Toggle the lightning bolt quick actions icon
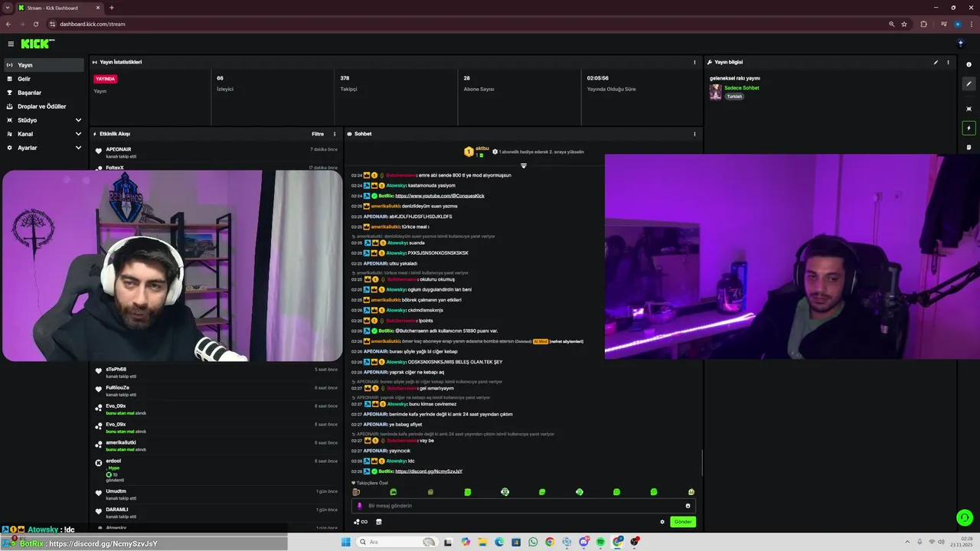Image resolution: width=980 pixels, height=551 pixels. [x=969, y=128]
